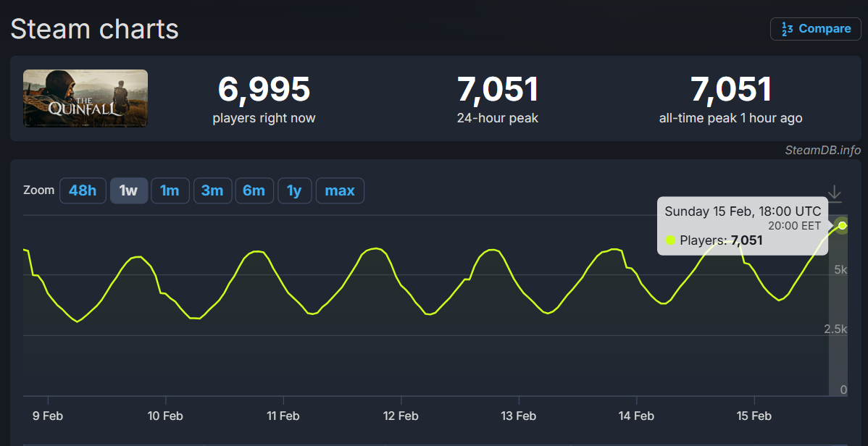
Task: Choose the 3m zoom option
Action: (212, 191)
